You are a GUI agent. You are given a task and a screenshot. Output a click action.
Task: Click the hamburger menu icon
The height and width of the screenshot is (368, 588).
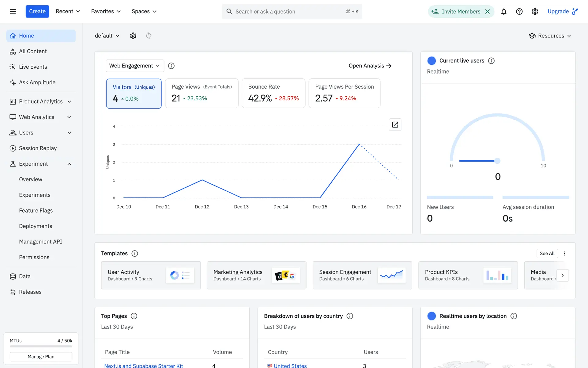click(13, 11)
